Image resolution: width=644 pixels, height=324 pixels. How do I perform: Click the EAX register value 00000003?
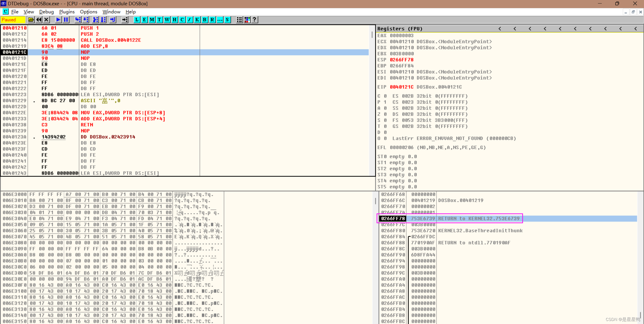tap(401, 36)
